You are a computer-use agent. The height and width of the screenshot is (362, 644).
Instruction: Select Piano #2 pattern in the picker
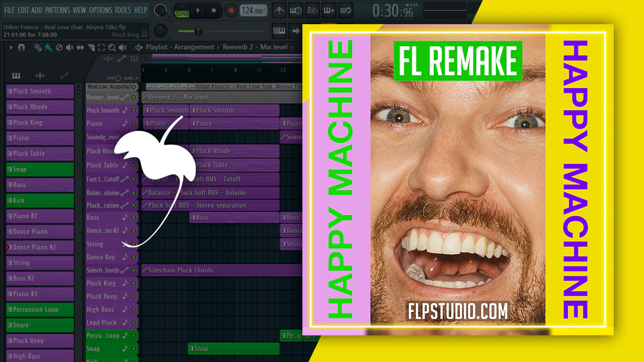click(40, 216)
